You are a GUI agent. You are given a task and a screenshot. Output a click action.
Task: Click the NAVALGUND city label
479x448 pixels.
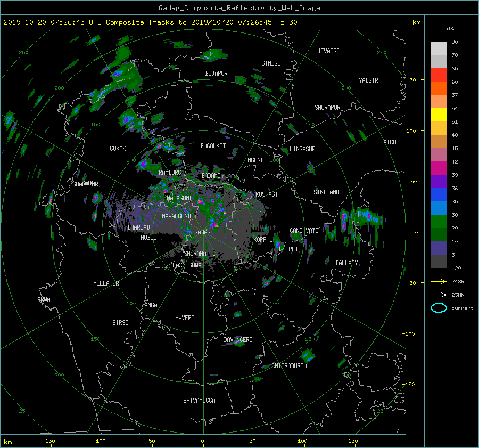176,216
